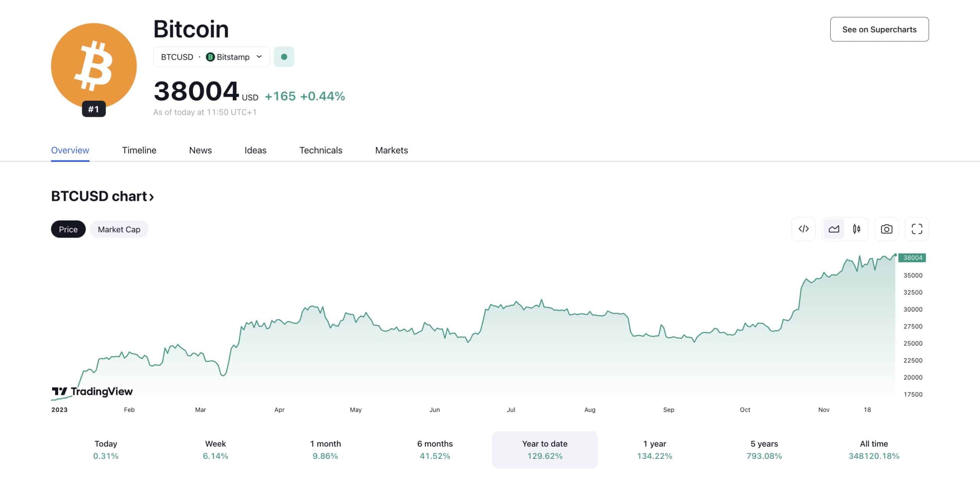Screen dimensions: 980x483
Task: Expand the BTCUSD chart heading arrow
Action: [x=152, y=197]
